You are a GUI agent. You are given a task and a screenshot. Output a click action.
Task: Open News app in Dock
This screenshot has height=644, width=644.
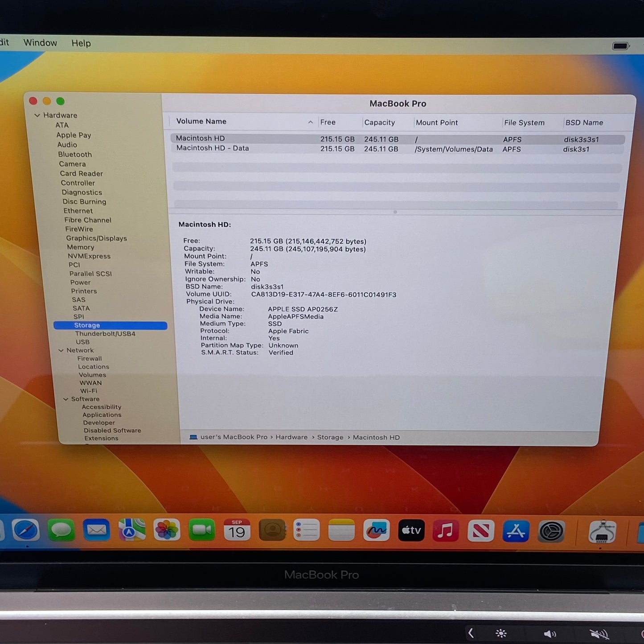coord(480,531)
